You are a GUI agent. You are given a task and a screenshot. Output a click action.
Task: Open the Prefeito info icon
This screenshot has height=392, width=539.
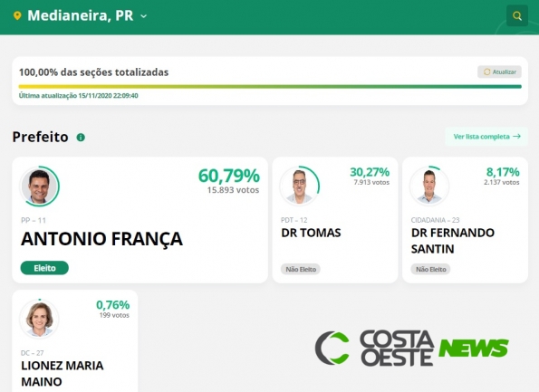(x=81, y=138)
